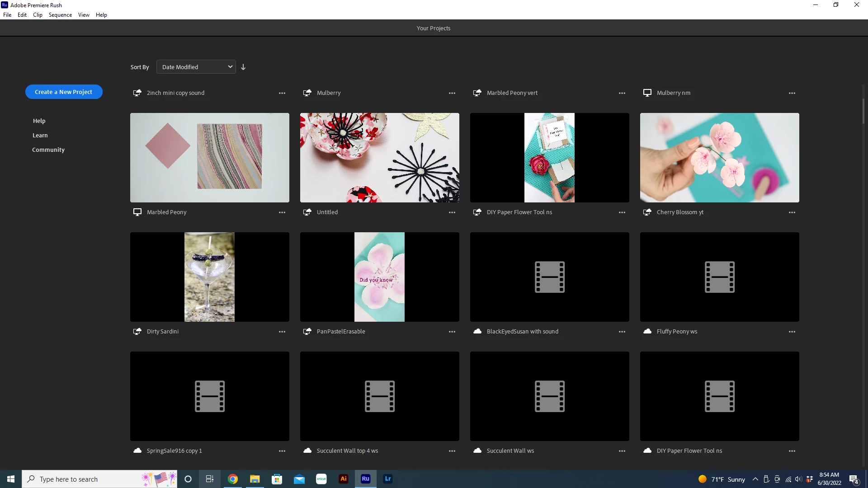Launch Lightroom from the taskbar
868x488 pixels.
coord(387,479)
